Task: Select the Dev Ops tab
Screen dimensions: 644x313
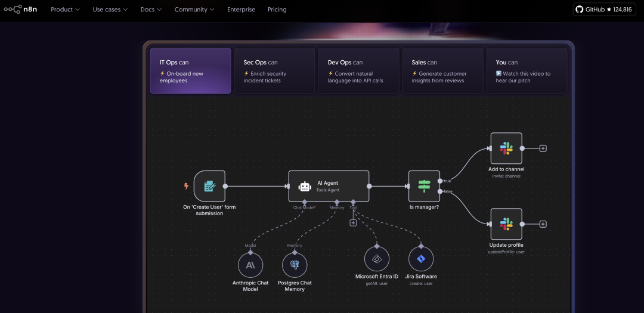Action: tap(358, 71)
